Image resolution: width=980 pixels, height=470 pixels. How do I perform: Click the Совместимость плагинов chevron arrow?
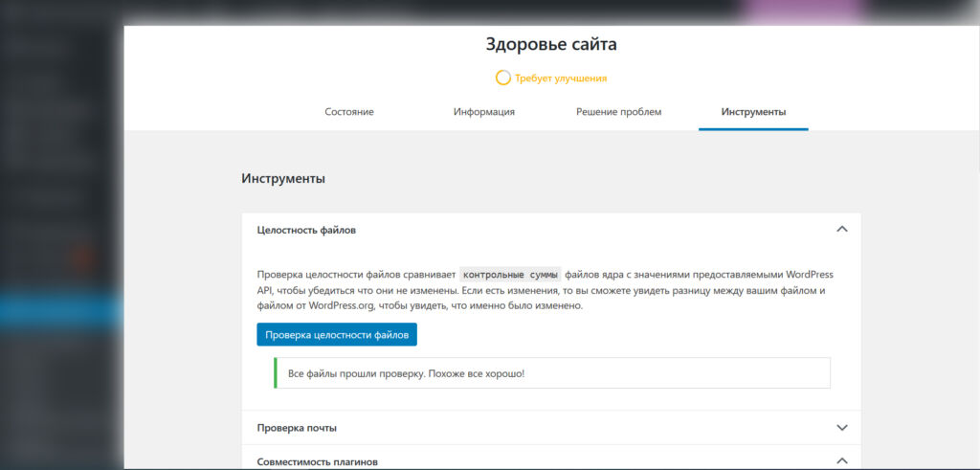click(841, 461)
